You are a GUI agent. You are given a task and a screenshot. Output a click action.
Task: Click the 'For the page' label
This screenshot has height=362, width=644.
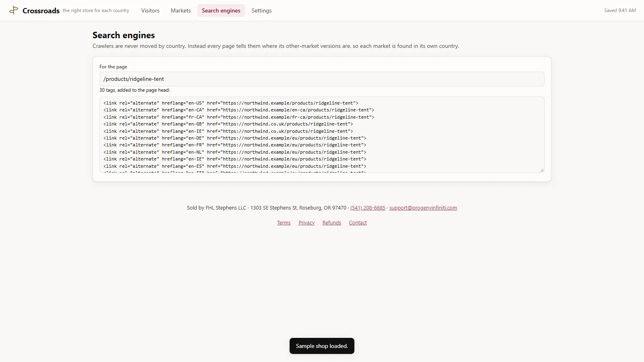[x=113, y=67]
